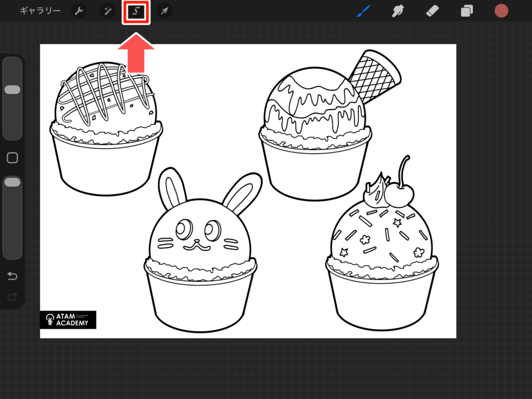Viewport: 532px width, 399px height.
Task: Undo the last action
Action: pos(12,276)
